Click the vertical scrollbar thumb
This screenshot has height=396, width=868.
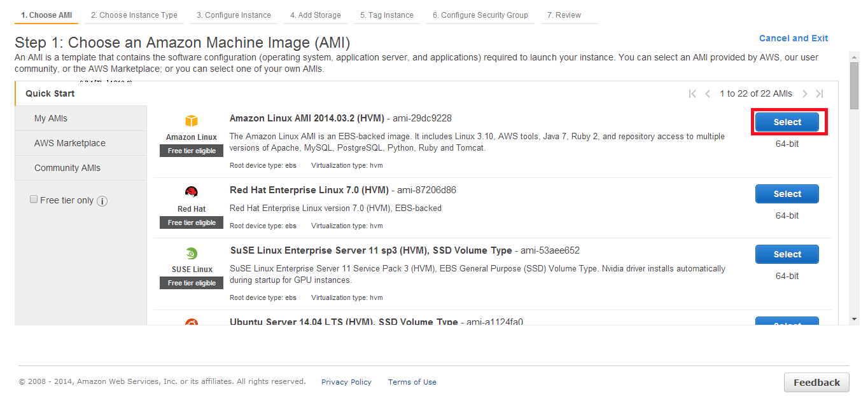(x=855, y=86)
